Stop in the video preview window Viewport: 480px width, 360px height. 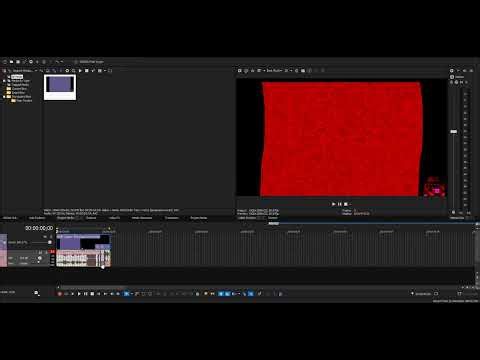(x=346, y=204)
